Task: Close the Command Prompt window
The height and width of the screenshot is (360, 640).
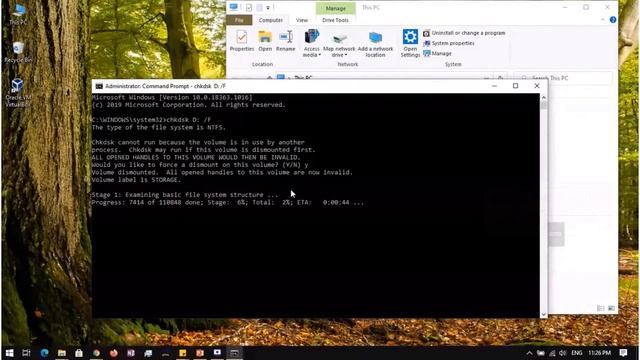Action: [x=537, y=86]
